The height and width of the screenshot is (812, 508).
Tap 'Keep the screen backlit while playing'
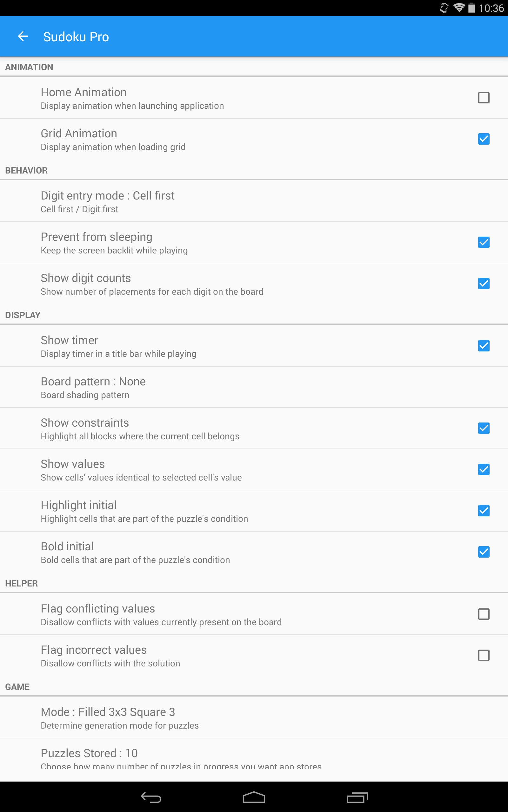click(114, 250)
